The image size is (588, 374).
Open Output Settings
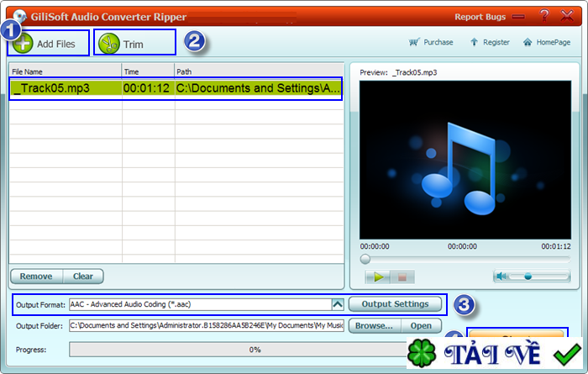[x=395, y=304]
